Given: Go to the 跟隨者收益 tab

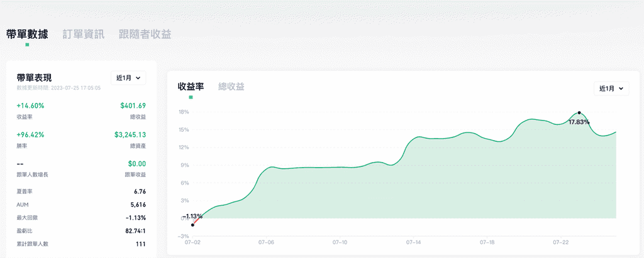Looking at the screenshot, I should 145,34.
